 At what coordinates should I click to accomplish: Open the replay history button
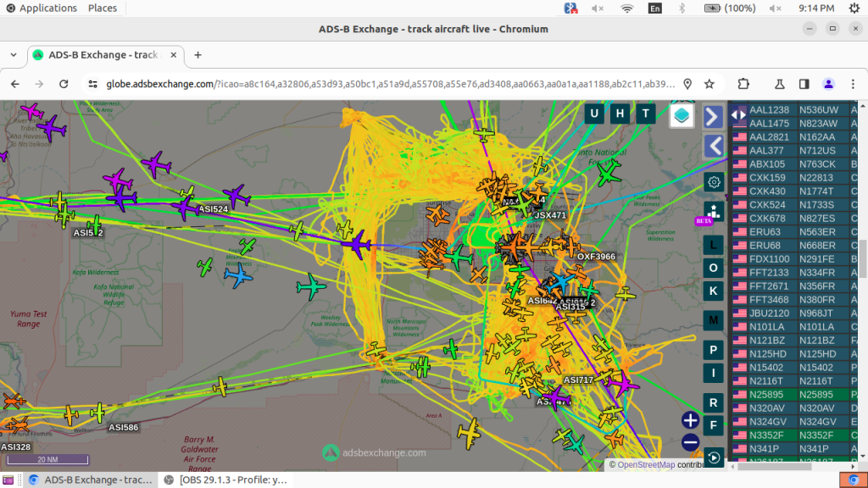click(x=714, y=457)
